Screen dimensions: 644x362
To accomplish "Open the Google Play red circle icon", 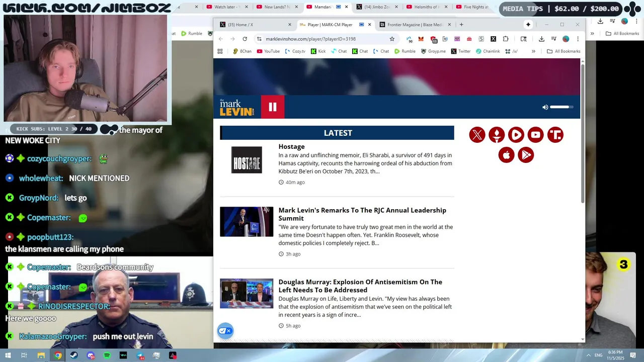I will (526, 155).
